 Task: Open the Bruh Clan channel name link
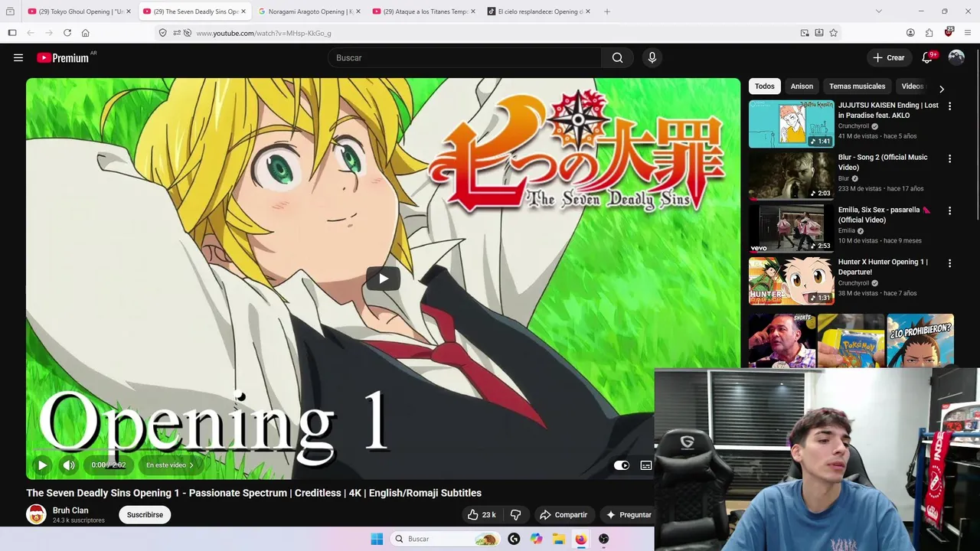70,510
